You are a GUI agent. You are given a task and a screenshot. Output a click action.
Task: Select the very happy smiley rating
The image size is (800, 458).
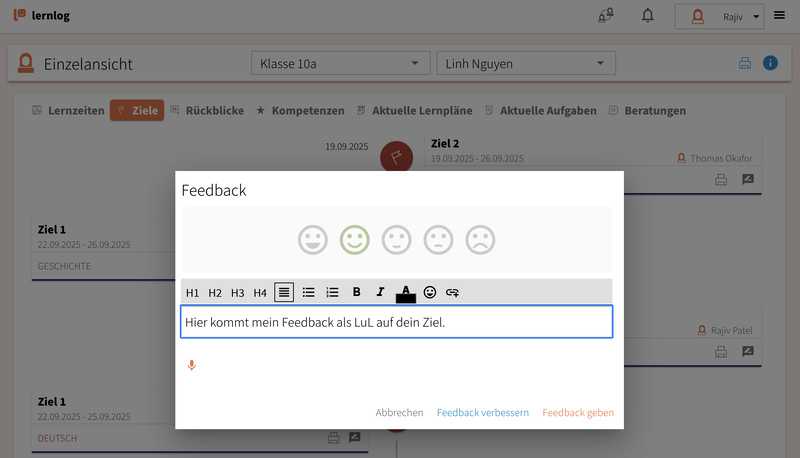coord(313,240)
